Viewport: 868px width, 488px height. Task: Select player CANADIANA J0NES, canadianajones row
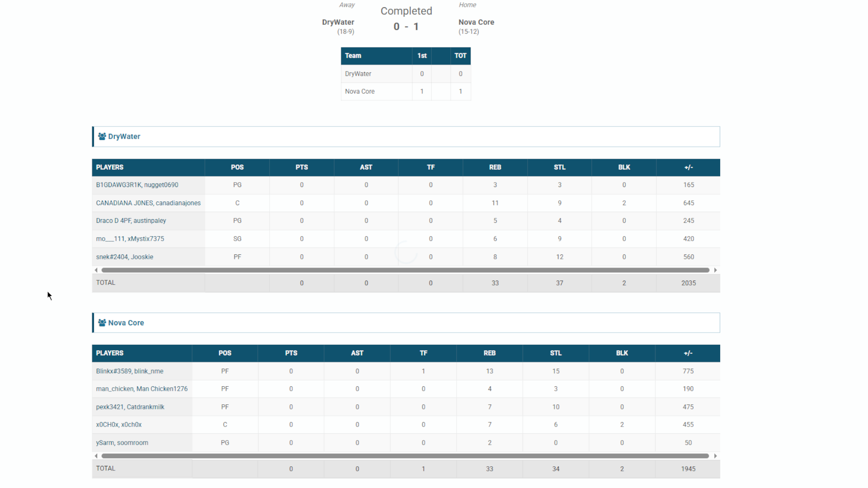(148, 203)
